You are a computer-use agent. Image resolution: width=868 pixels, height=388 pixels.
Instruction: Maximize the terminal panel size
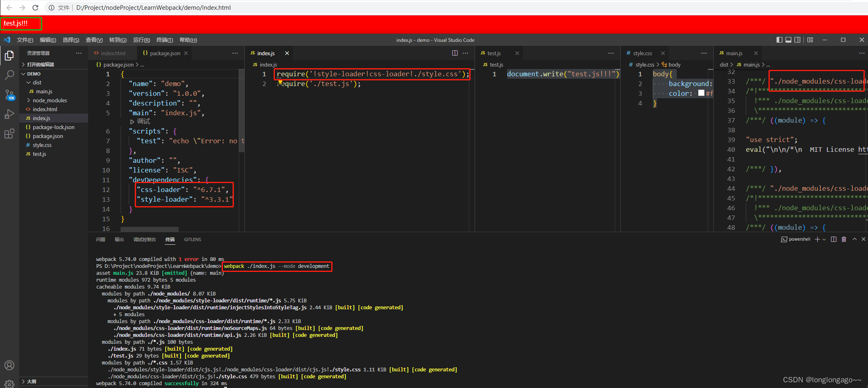coord(854,239)
